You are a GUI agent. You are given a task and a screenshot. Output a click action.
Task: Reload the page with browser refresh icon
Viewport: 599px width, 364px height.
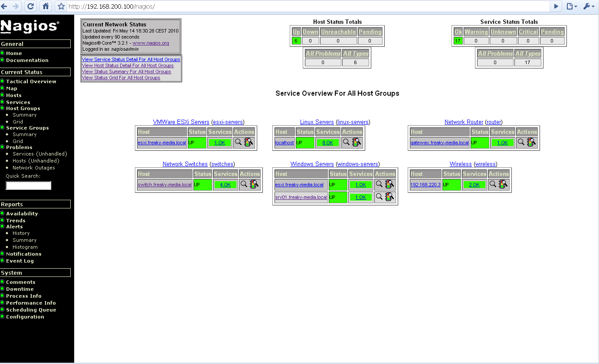click(30, 6)
